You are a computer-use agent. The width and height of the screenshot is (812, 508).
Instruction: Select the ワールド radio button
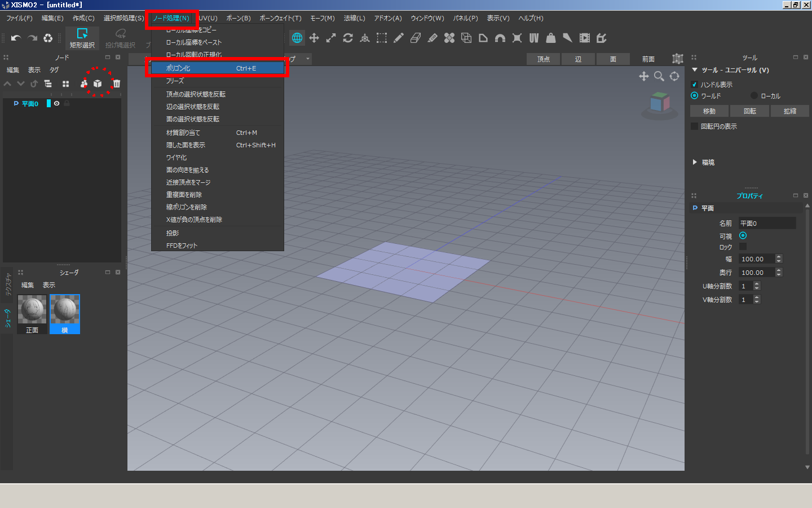[x=695, y=95]
